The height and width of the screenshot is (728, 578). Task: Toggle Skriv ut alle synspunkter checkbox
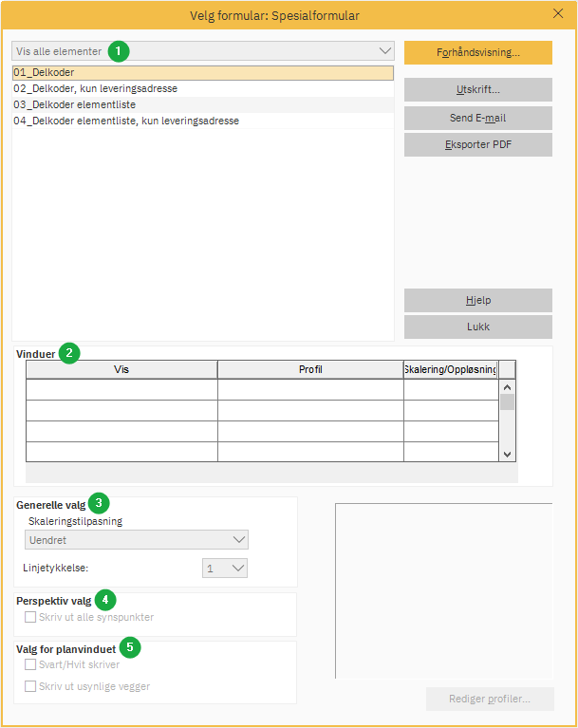31,617
